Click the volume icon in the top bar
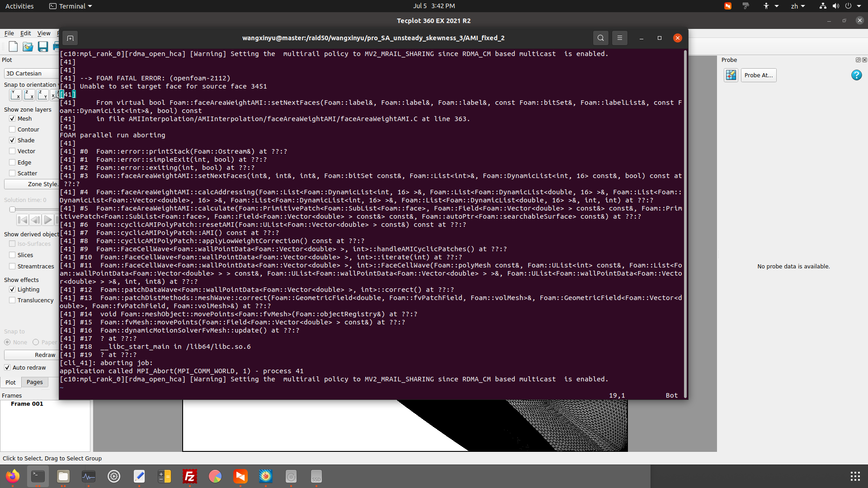 point(835,6)
